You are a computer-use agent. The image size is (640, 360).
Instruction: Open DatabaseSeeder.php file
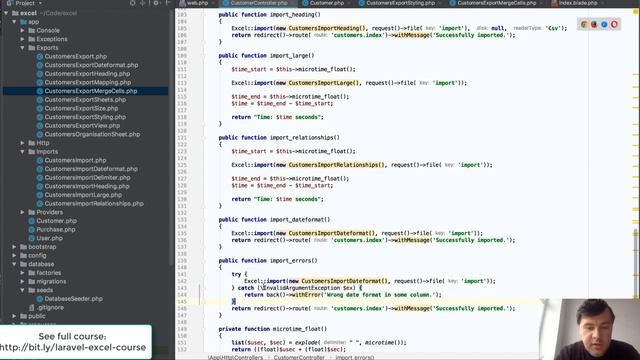pyautogui.click(x=73, y=299)
